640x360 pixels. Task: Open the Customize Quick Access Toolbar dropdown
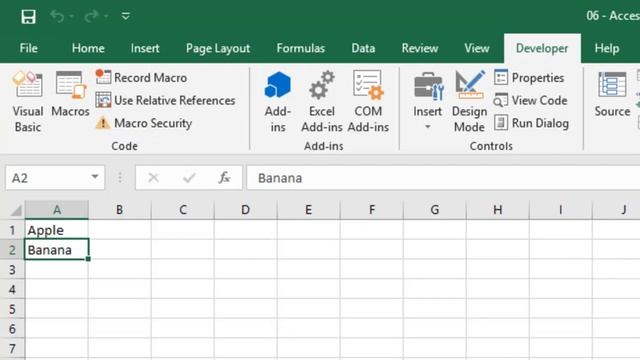(126, 16)
